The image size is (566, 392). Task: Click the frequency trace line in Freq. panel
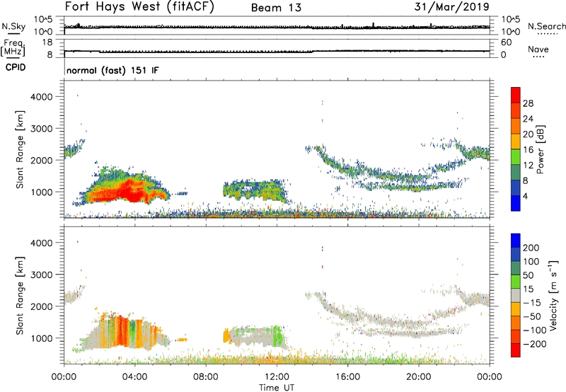(277, 52)
